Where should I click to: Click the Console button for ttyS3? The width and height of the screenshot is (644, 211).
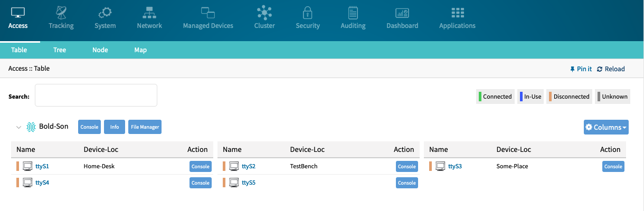point(613,166)
